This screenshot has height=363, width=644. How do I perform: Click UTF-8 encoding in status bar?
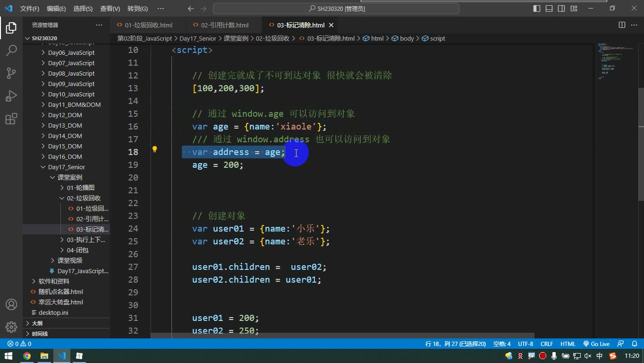tap(525, 344)
